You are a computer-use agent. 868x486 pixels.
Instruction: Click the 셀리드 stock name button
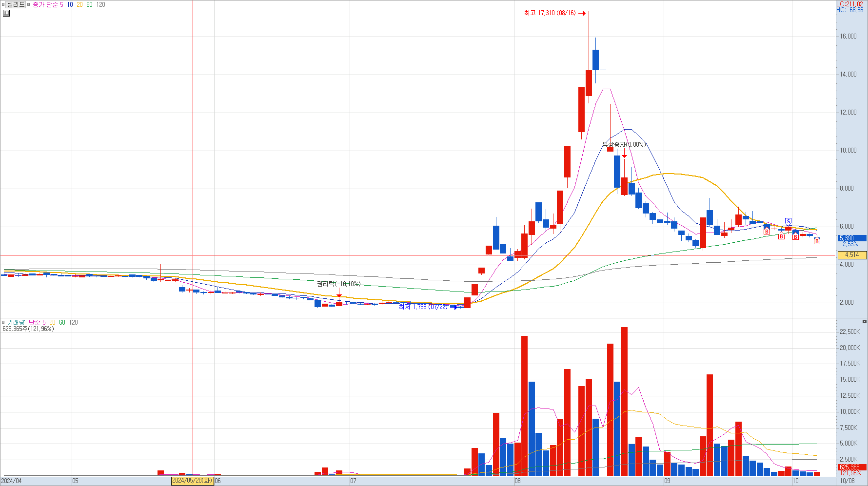click(16, 4)
